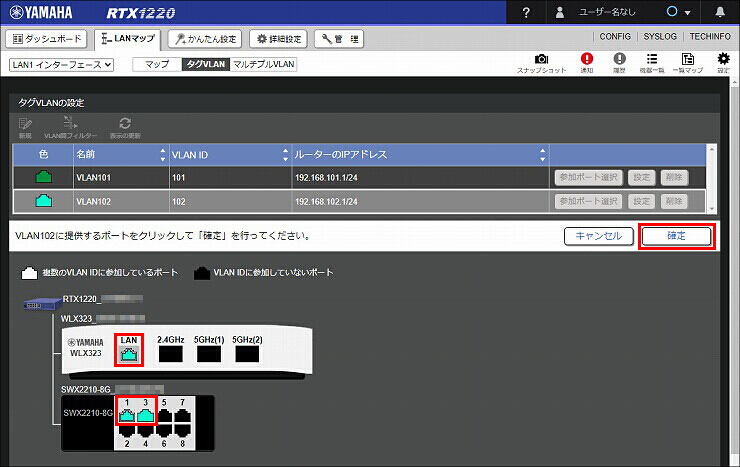Screen dimensions: 740x467
Task: Toggle SWX2210-8G port 3
Action: [145, 416]
